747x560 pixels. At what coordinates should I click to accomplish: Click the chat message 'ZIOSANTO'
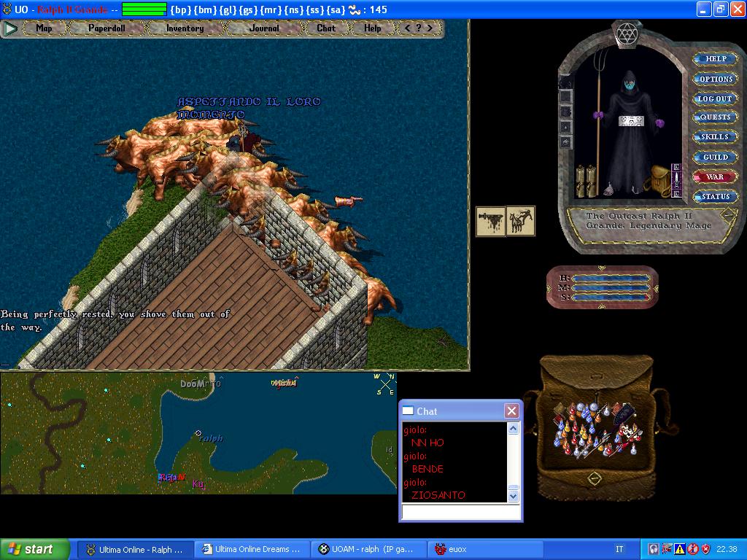click(x=438, y=495)
